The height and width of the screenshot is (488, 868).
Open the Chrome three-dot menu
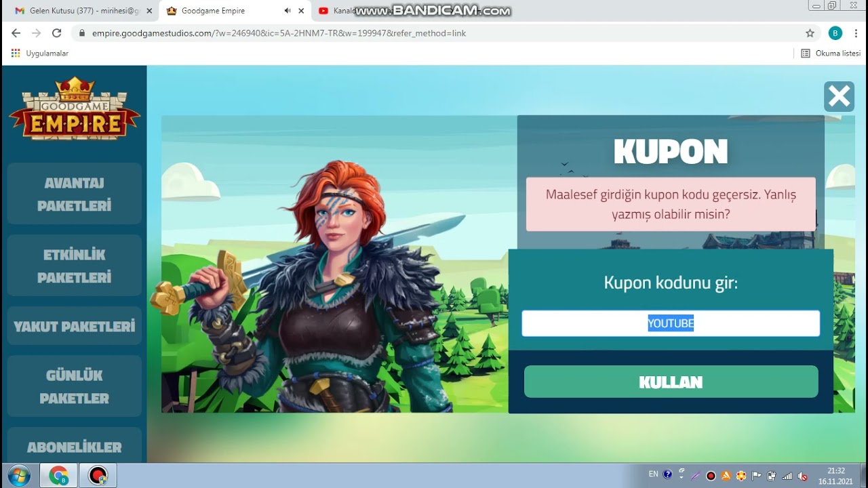pos(856,33)
